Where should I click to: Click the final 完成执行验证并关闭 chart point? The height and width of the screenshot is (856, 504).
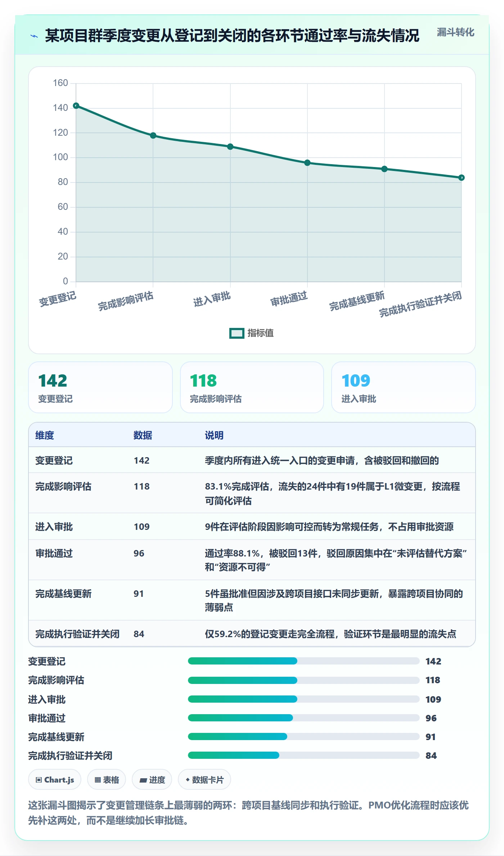(462, 177)
